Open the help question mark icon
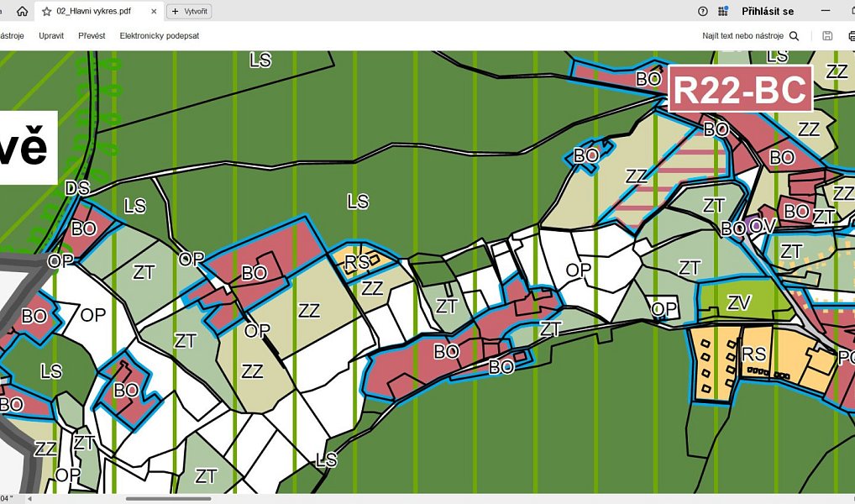The height and width of the screenshot is (504, 855). pyautogui.click(x=703, y=11)
